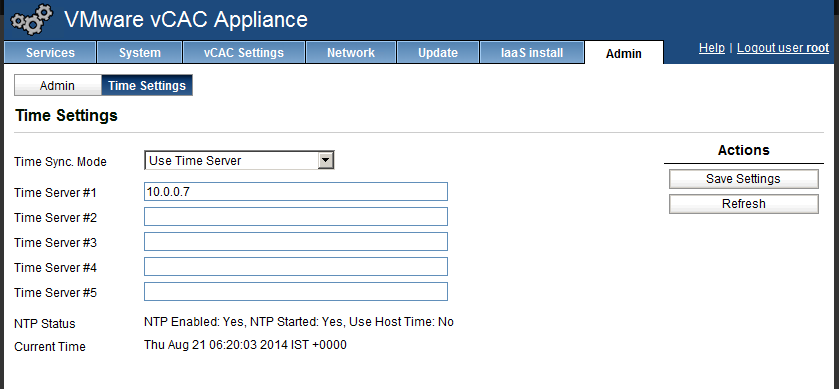This screenshot has width=839, height=389.
Task: Click the Current Time label
Action: coord(50,347)
